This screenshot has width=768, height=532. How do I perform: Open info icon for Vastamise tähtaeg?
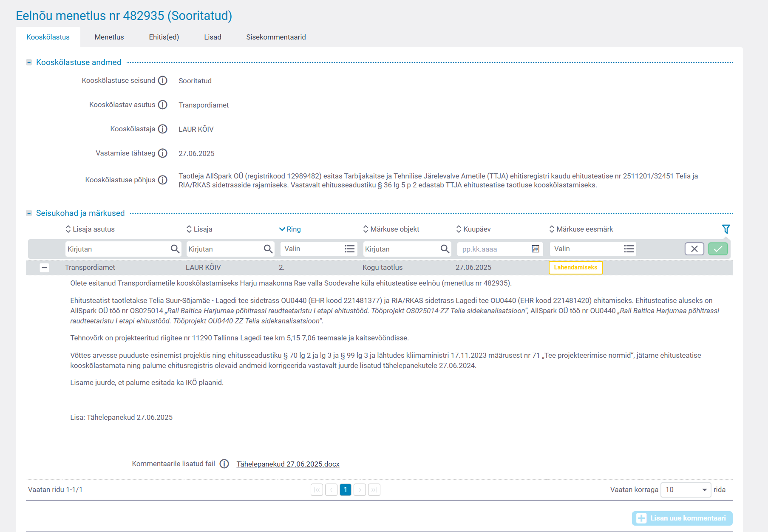coord(163,153)
